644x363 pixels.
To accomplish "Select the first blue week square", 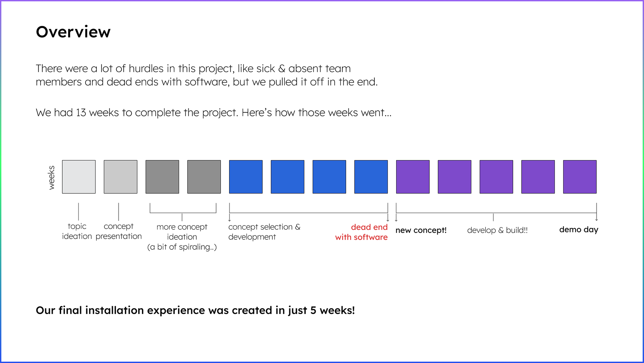I will click(246, 177).
